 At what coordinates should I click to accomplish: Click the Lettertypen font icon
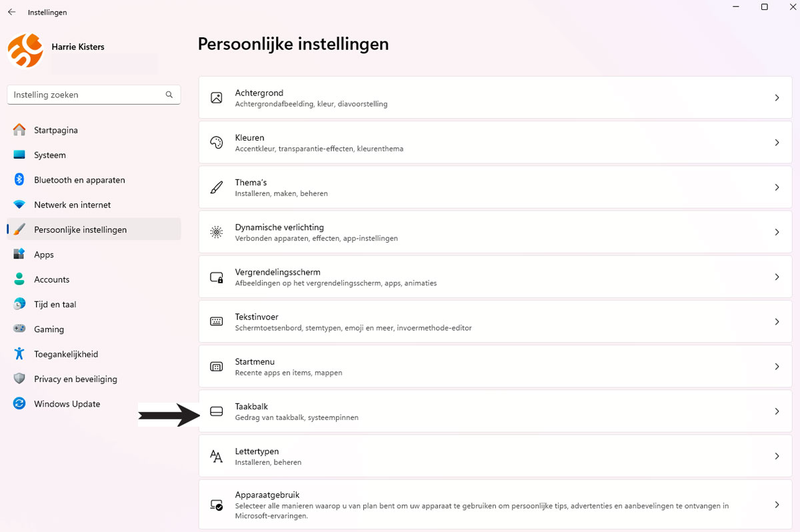tap(216, 456)
